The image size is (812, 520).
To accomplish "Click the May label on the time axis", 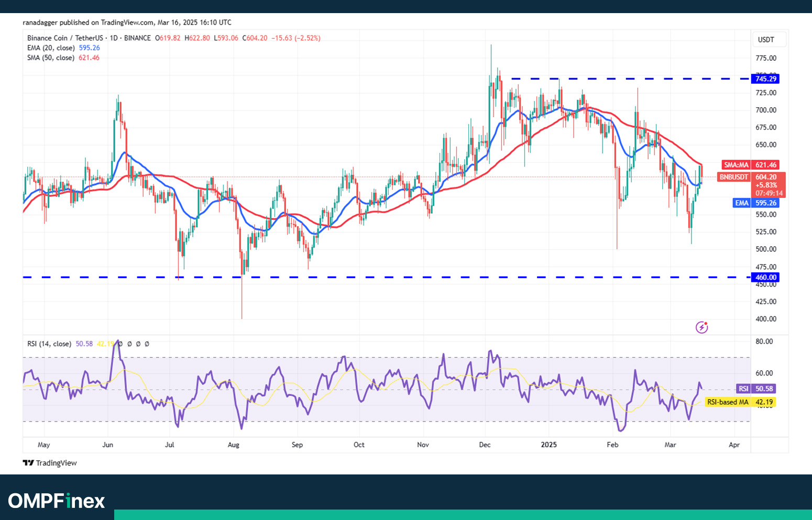I will click(x=44, y=445).
